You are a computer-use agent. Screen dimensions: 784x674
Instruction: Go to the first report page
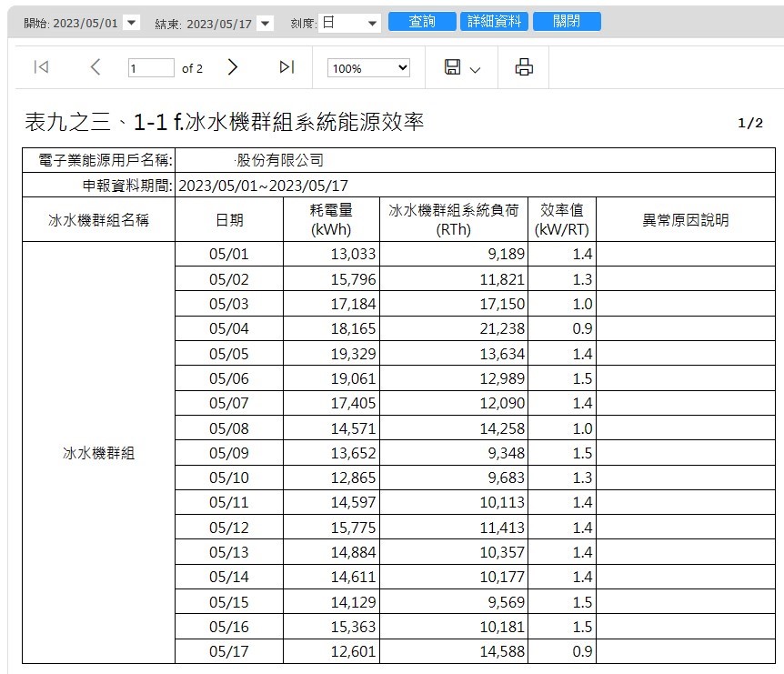click(x=41, y=67)
